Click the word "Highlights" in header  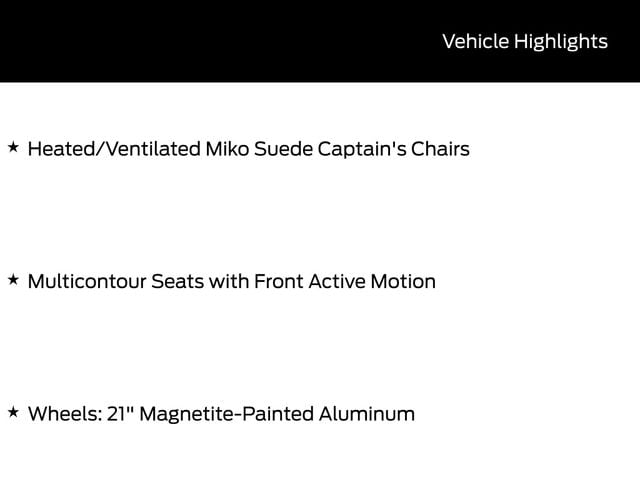tap(561, 41)
